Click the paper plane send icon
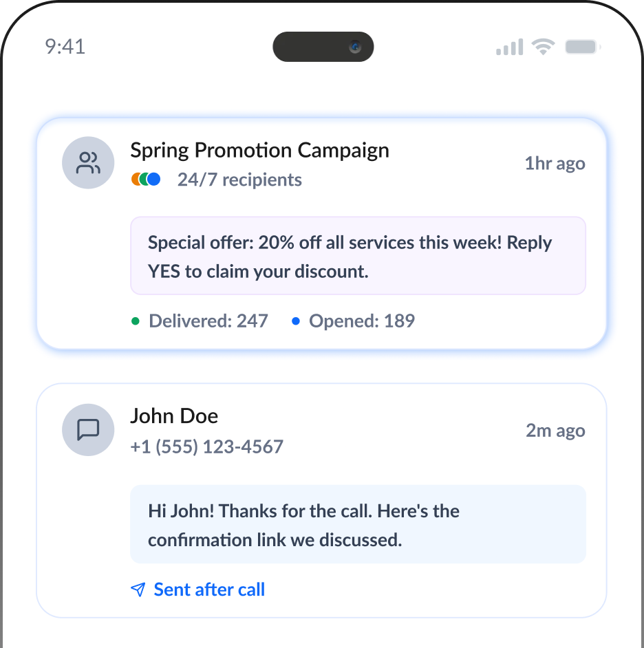 coord(138,590)
